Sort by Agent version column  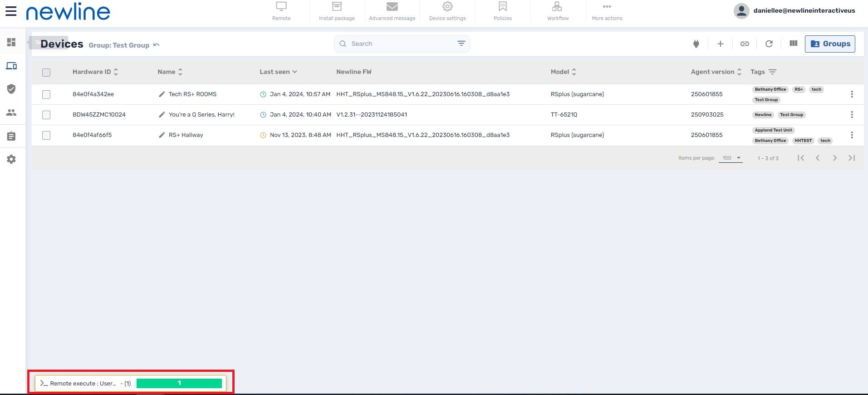pyautogui.click(x=716, y=72)
